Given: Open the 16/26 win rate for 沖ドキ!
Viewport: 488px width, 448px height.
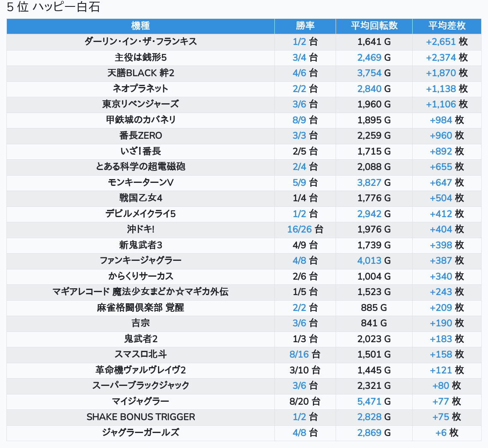Looking at the screenshot, I should point(299,230).
